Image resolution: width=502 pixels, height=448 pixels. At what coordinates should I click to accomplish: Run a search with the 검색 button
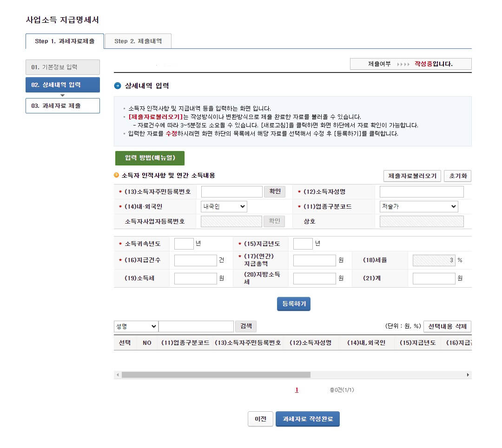[245, 326]
